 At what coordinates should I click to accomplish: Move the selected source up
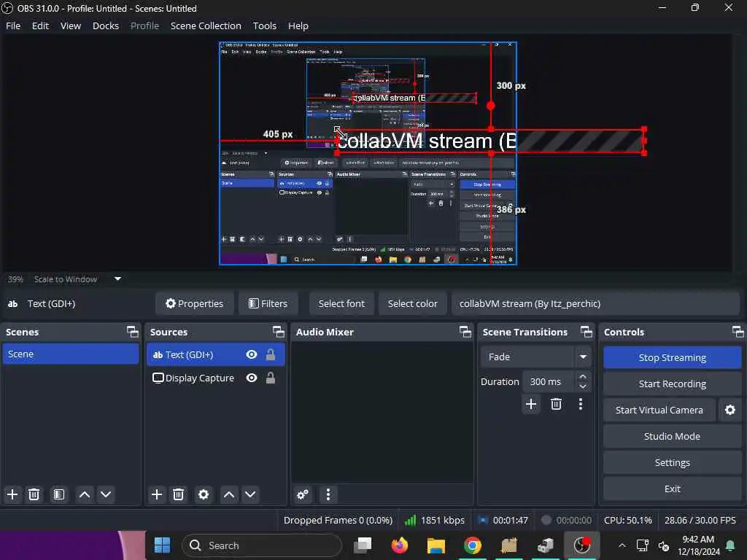(229, 494)
